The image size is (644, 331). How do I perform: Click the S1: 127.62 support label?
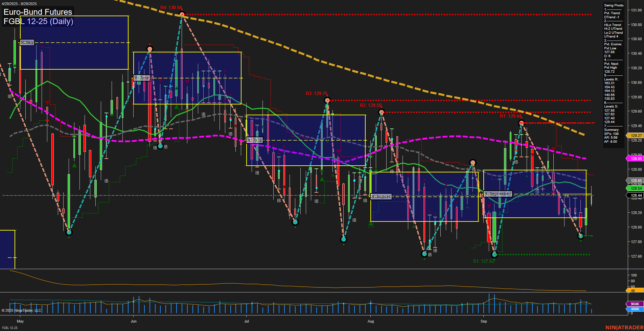(483, 261)
